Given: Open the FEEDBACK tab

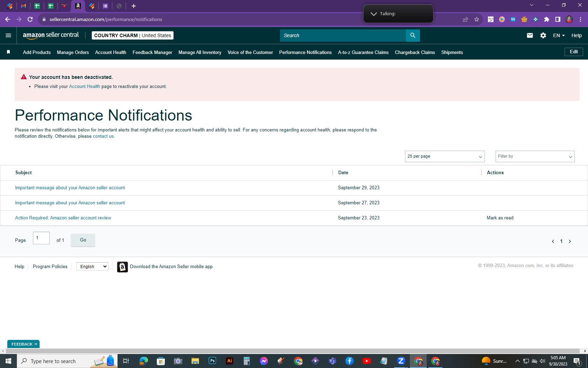Looking at the screenshot, I should (x=22, y=344).
